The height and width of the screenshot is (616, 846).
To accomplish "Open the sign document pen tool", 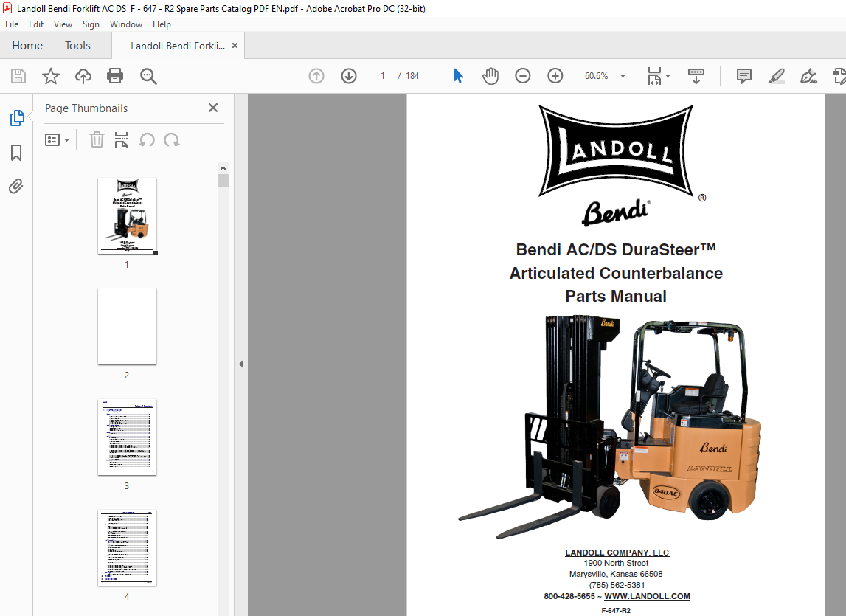I will (808, 76).
